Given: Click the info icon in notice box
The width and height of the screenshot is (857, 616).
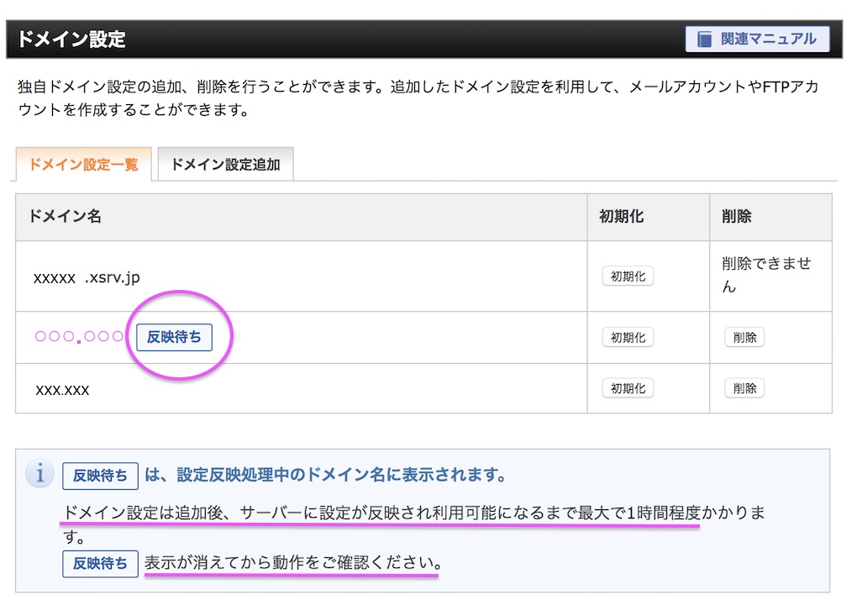Looking at the screenshot, I should pyautogui.click(x=39, y=473).
